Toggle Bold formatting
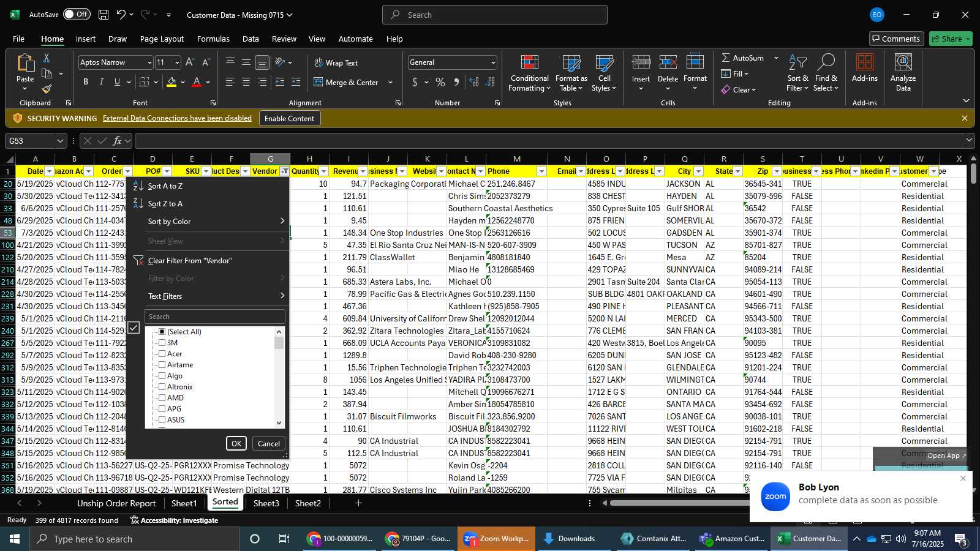Screen dimensions: 980x551 tap(86, 82)
